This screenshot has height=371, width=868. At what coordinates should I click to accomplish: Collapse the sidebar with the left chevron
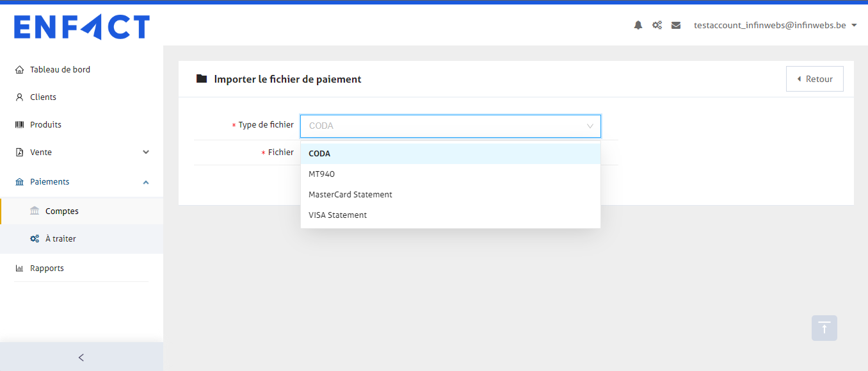[x=81, y=358]
